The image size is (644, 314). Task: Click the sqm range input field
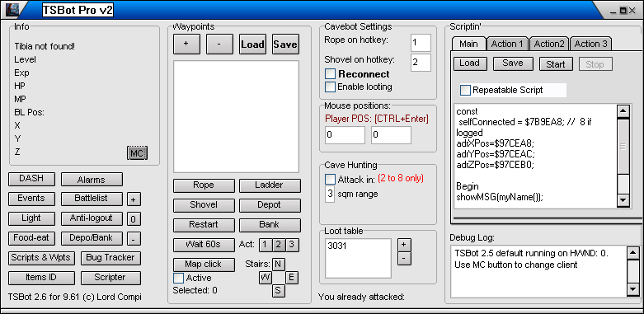(330, 194)
